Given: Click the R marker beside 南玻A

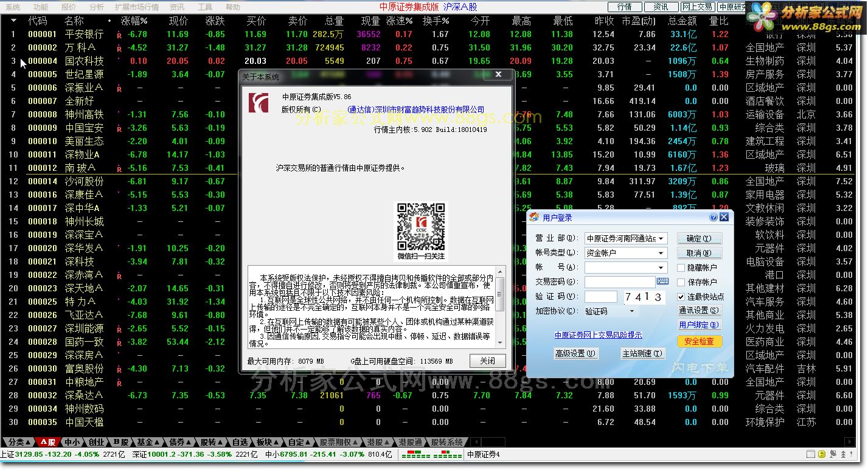Looking at the screenshot, I should 119,169.
